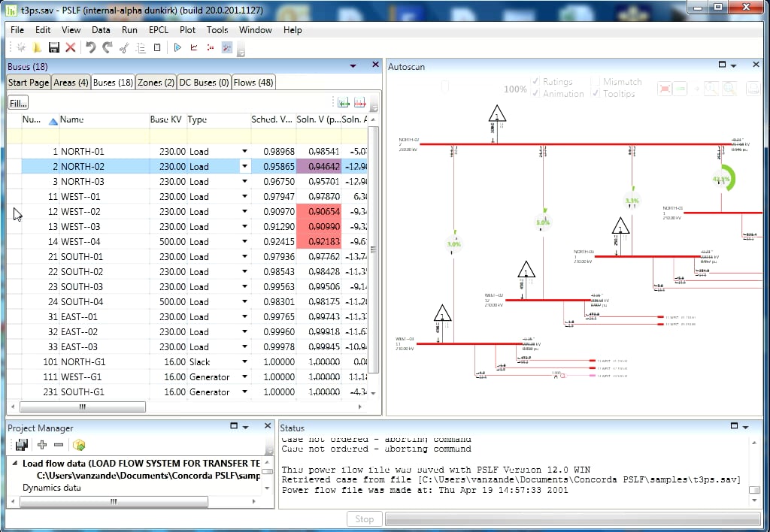Click the Buses table horizontal scrollbar

[x=83, y=407]
